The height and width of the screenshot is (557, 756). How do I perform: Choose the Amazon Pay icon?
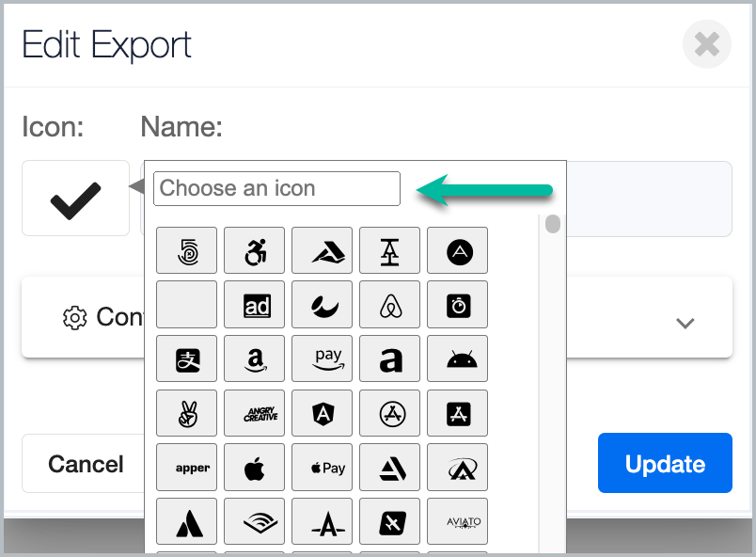click(323, 358)
